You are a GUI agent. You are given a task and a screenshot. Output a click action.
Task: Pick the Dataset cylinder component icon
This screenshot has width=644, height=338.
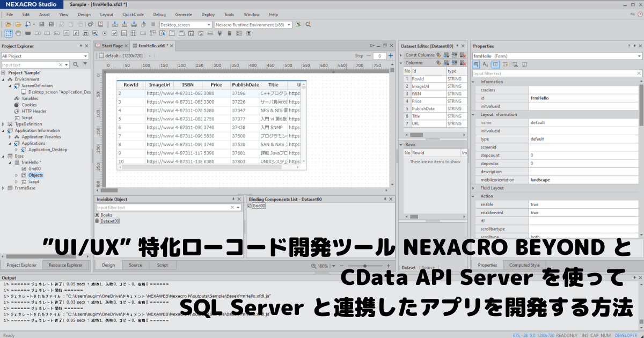pos(229,33)
